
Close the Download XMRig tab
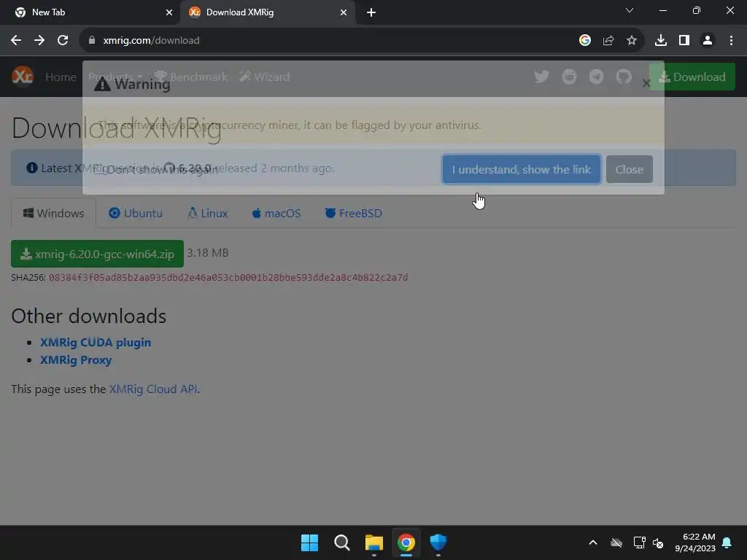pos(344,12)
